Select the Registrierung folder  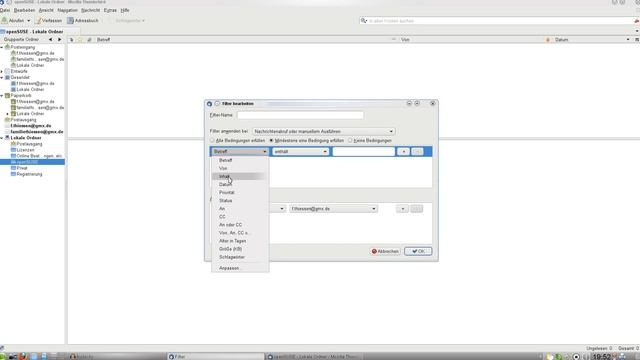click(x=29, y=174)
